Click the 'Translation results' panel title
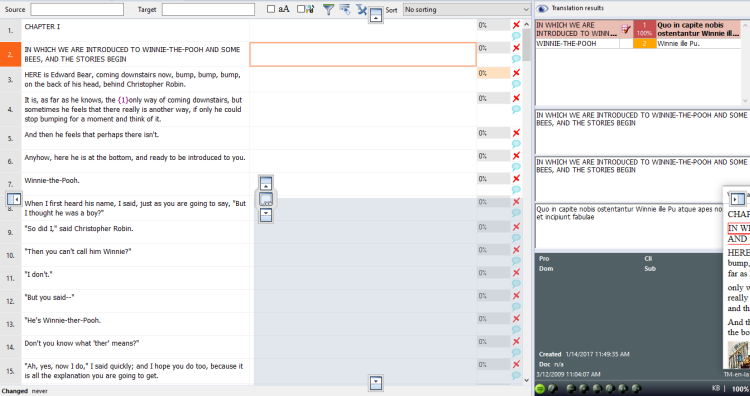Screen dimensions: 750x396 tap(577, 8)
